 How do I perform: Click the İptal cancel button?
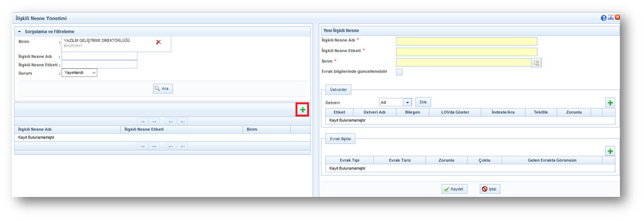coord(490,189)
